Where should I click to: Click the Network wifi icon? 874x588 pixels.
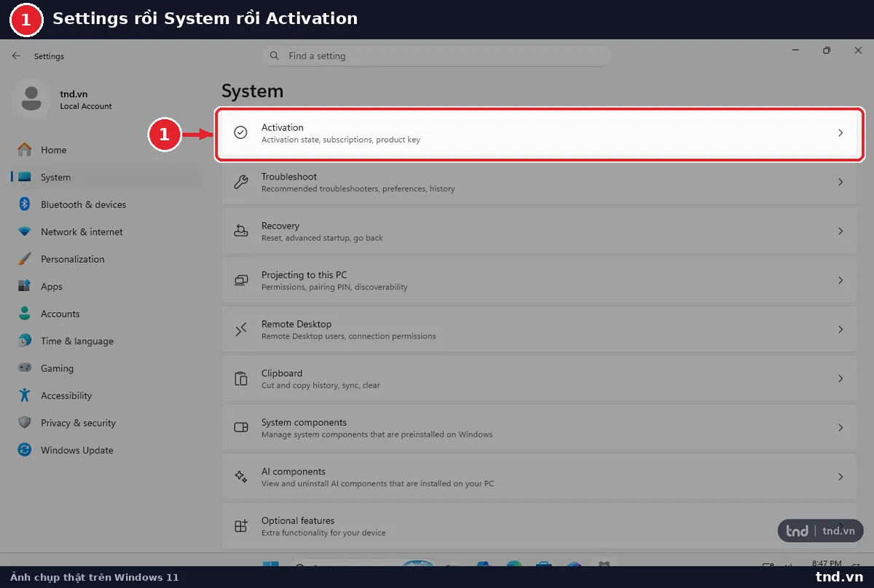coord(25,231)
